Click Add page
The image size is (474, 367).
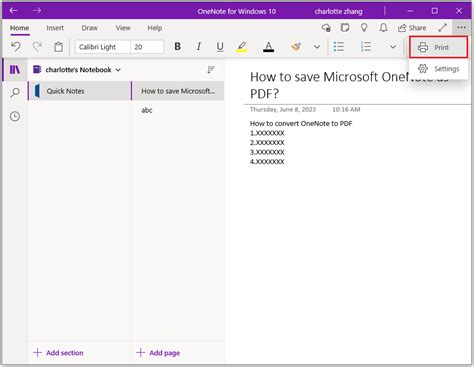(158, 353)
